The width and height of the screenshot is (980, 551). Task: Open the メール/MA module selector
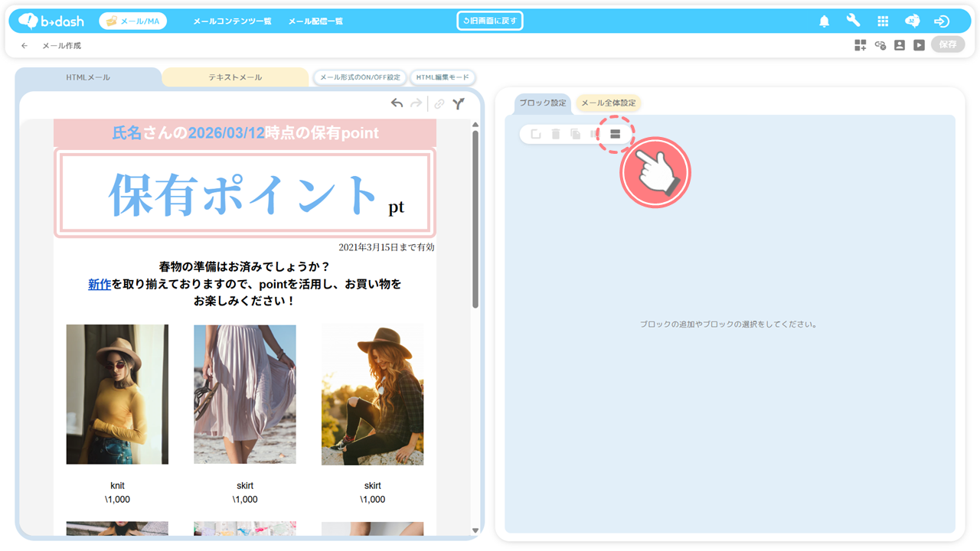(x=133, y=21)
